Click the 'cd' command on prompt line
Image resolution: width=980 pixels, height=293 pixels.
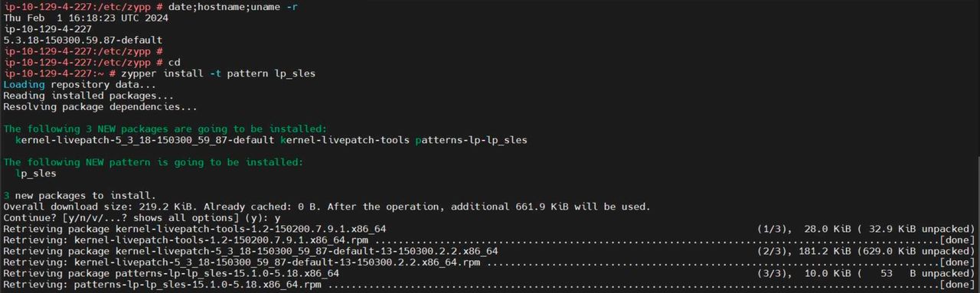(x=175, y=62)
